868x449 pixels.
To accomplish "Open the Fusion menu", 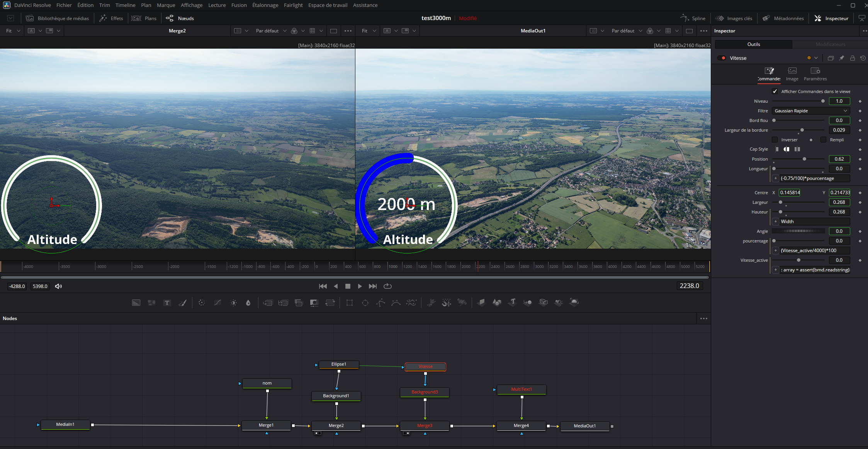I will 239,5.
